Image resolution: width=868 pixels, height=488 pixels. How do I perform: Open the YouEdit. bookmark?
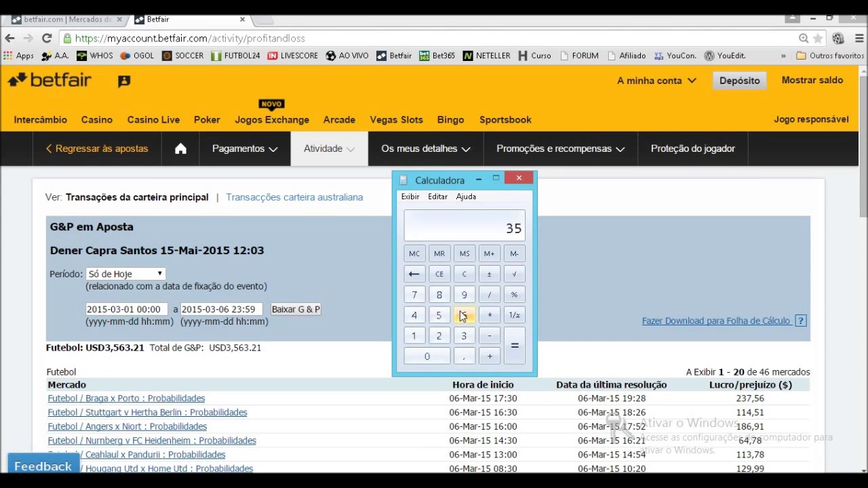pos(725,56)
